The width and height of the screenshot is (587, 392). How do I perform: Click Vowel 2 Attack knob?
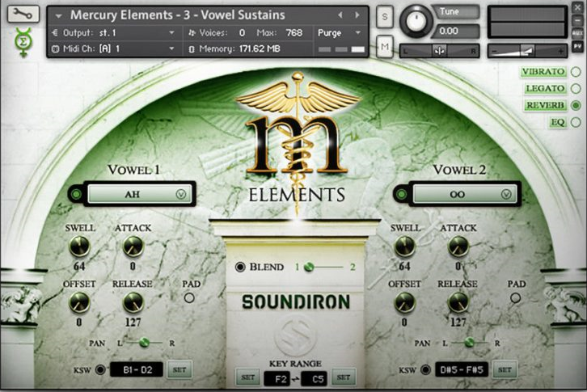coord(458,247)
